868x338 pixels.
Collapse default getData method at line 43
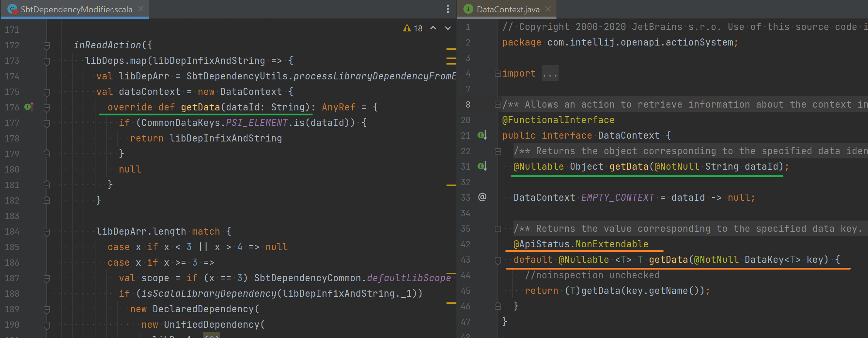point(498,260)
